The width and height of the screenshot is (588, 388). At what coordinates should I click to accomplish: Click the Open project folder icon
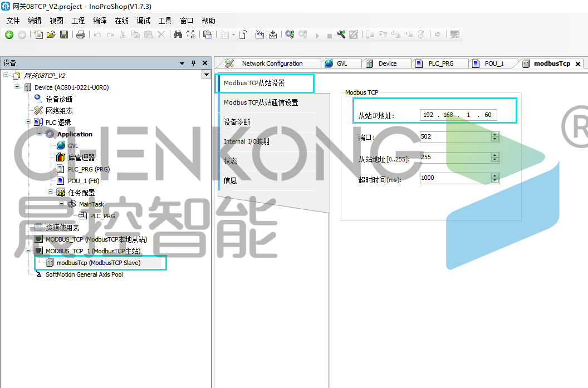click(51, 35)
